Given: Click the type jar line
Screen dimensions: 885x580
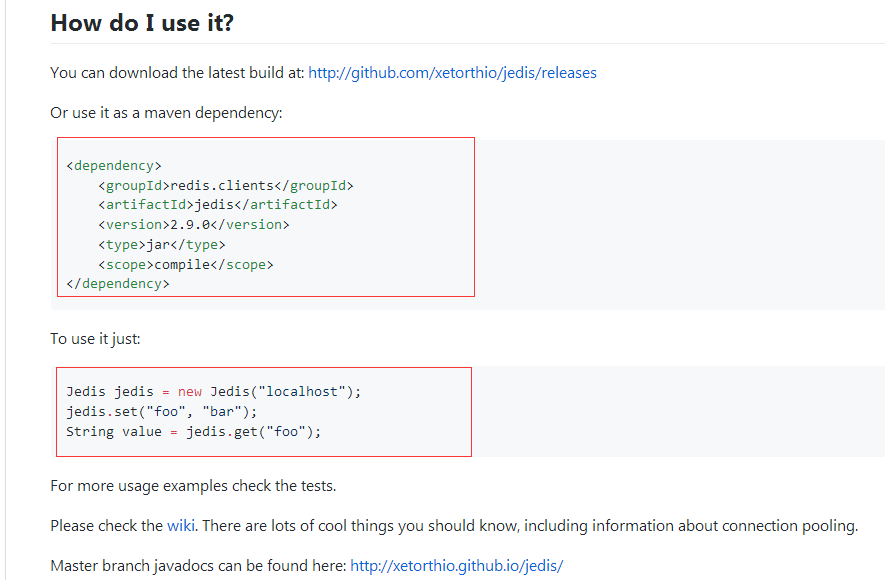Looking at the screenshot, I should tap(162, 244).
